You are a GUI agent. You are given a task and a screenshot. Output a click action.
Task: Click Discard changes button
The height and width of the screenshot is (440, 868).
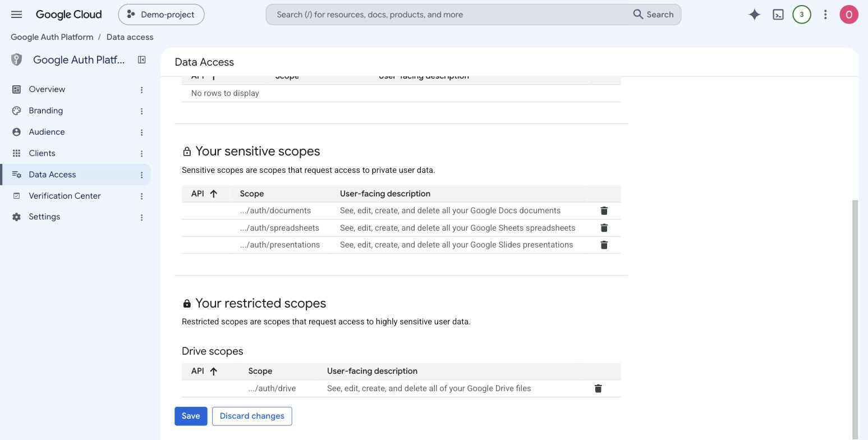click(x=252, y=416)
